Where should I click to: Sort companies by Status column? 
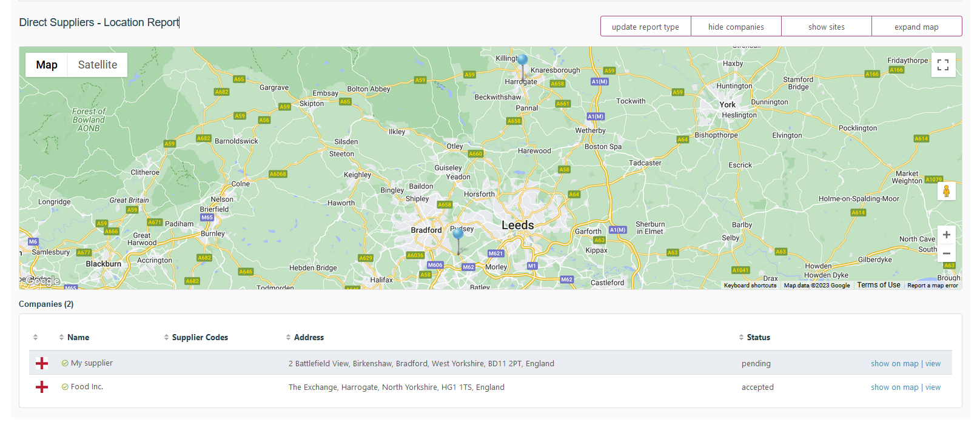coord(758,337)
